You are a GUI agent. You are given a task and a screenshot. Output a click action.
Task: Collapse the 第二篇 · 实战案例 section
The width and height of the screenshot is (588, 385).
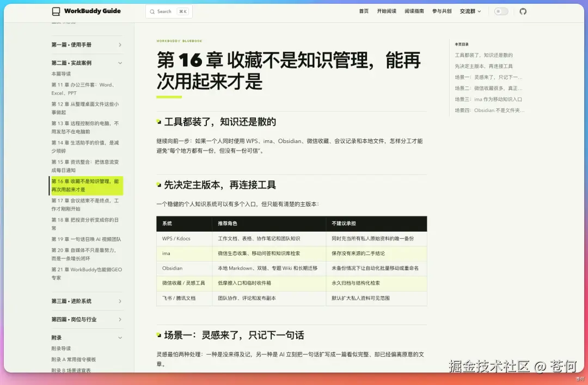click(x=87, y=63)
